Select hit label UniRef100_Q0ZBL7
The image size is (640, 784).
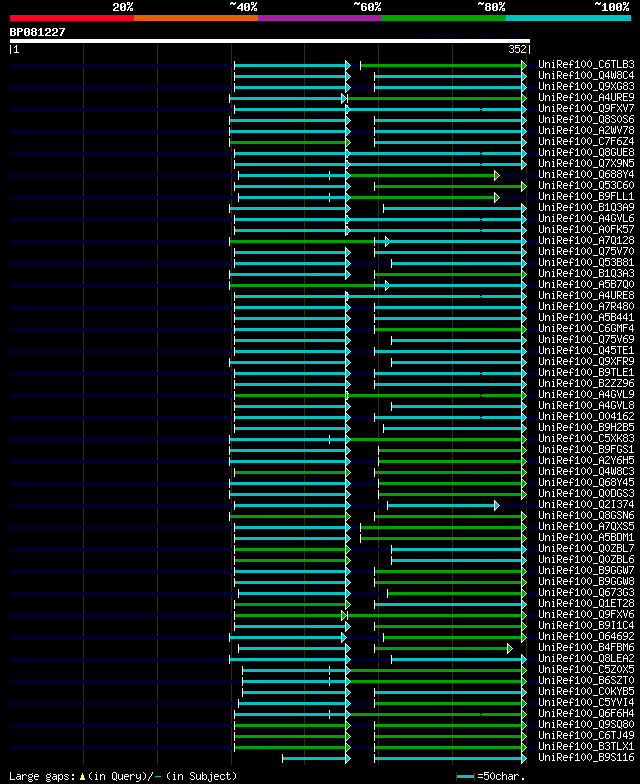click(586, 548)
